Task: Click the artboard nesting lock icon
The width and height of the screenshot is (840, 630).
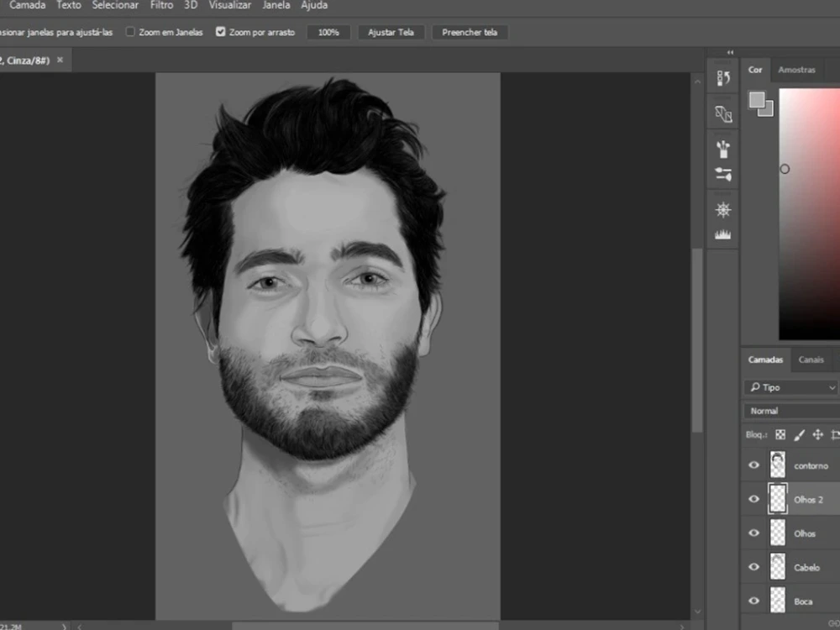Action: click(x=835, y=434)
